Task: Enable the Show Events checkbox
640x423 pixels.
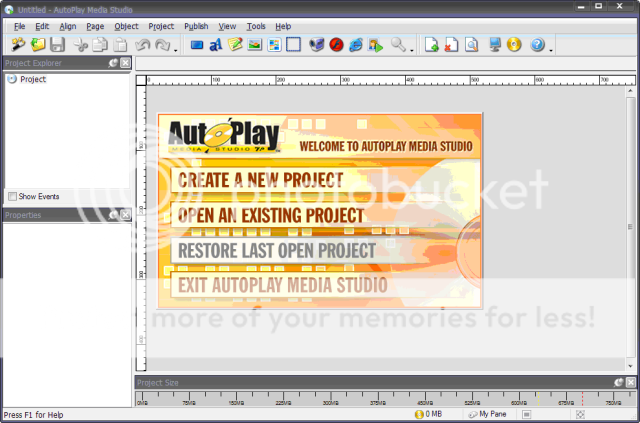Action: [x=13, y=197]
